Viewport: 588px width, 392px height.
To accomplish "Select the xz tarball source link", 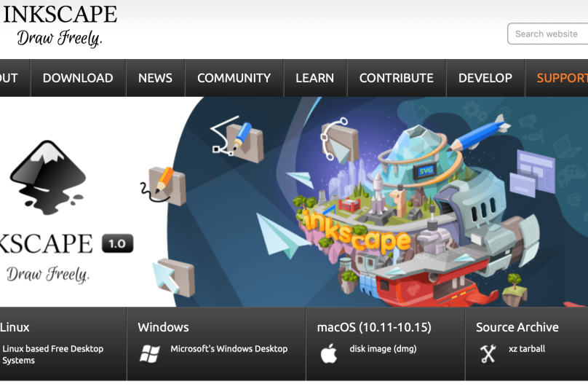I will 527,349.
